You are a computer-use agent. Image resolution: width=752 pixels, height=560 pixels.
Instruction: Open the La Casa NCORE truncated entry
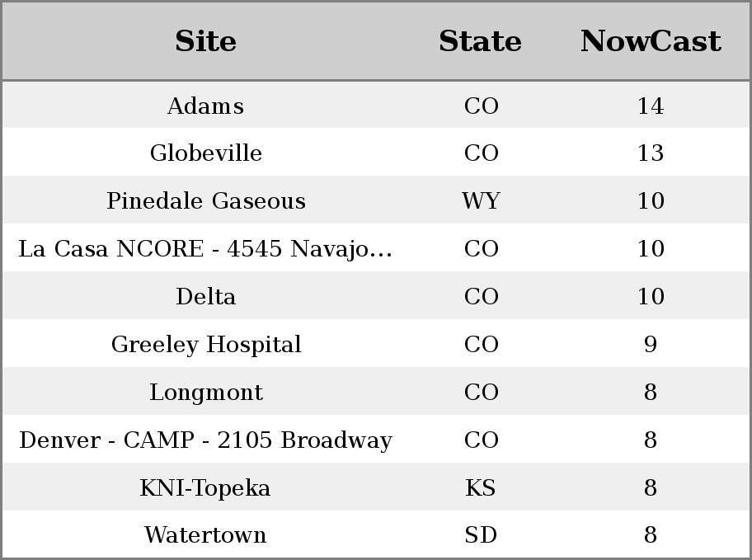point(206,248)
